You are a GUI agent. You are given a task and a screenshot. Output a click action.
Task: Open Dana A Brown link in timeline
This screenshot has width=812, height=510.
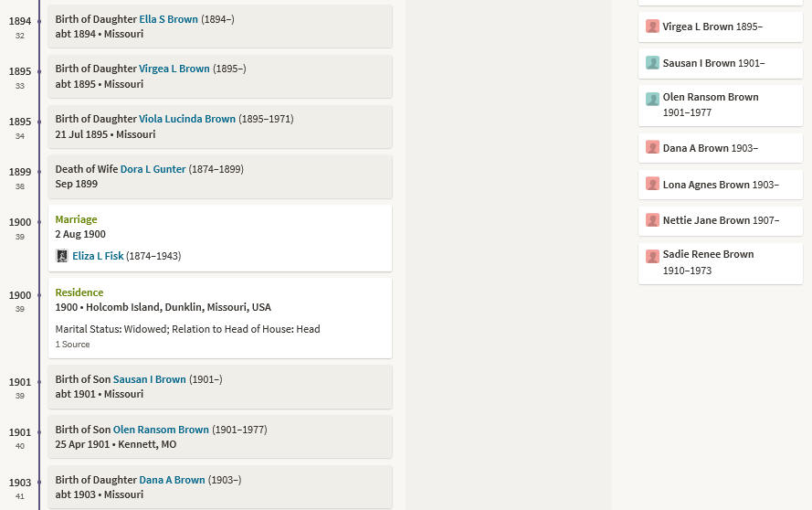pos(172,480)
